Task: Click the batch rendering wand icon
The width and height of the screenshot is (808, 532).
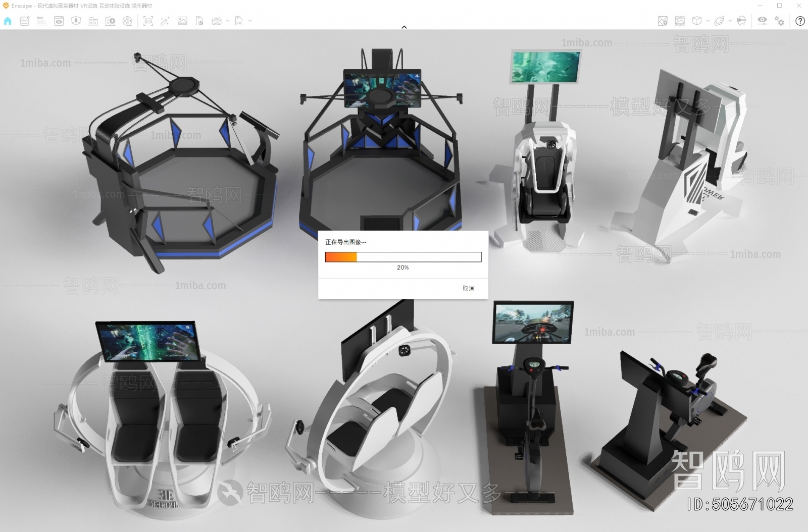Action: pos(165,21)
